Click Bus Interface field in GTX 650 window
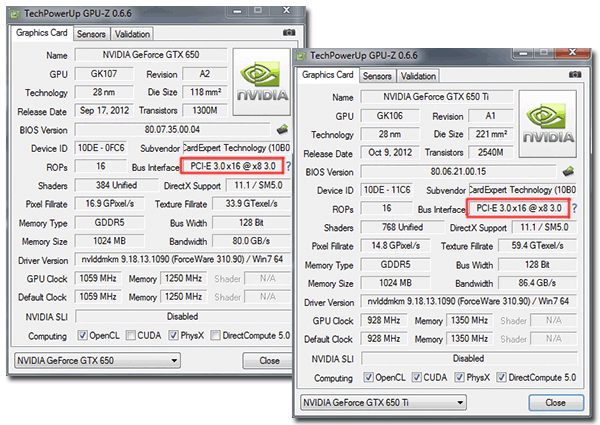 click(x=233, y=166)
